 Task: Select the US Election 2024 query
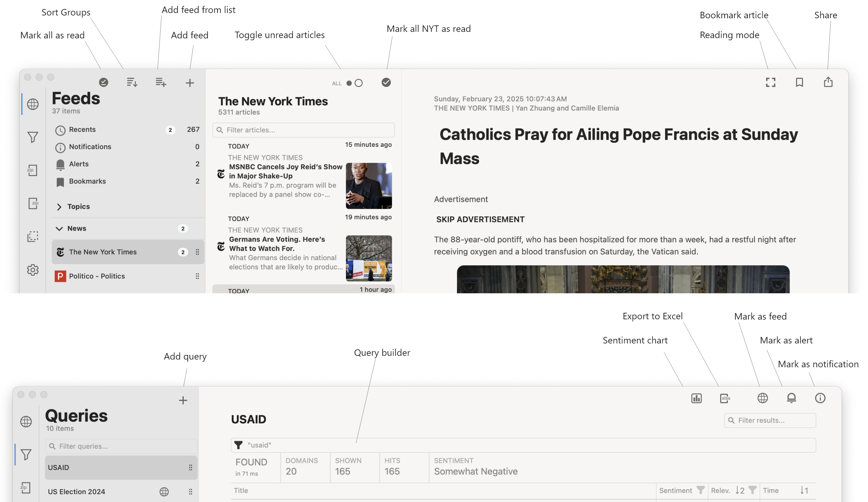click(121, 492)
